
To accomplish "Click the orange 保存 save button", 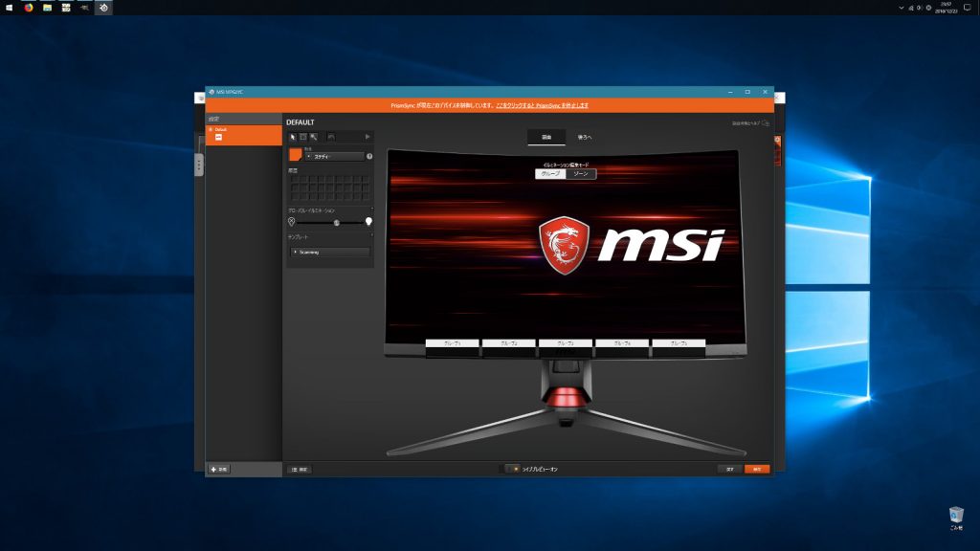I will pyautogui.click(x=757, y=469).
